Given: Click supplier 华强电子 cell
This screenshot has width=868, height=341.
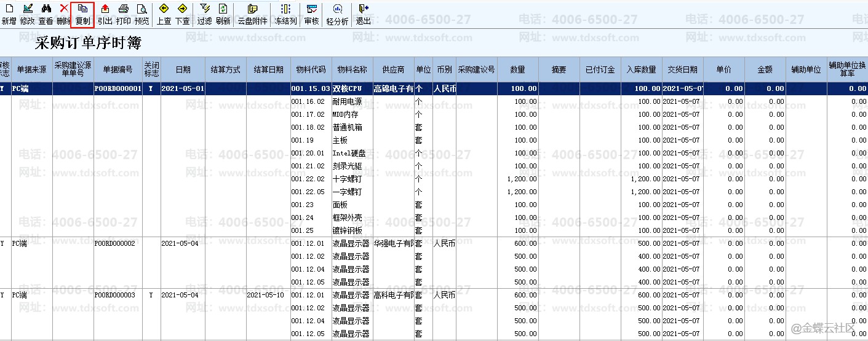Looking at the screenshot, I should pos(394,243).
